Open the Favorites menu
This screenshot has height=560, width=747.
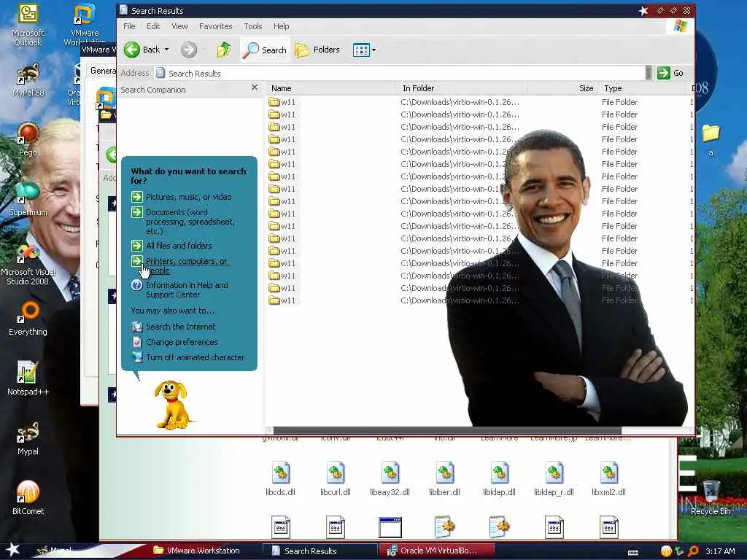[x=215, y=26]
